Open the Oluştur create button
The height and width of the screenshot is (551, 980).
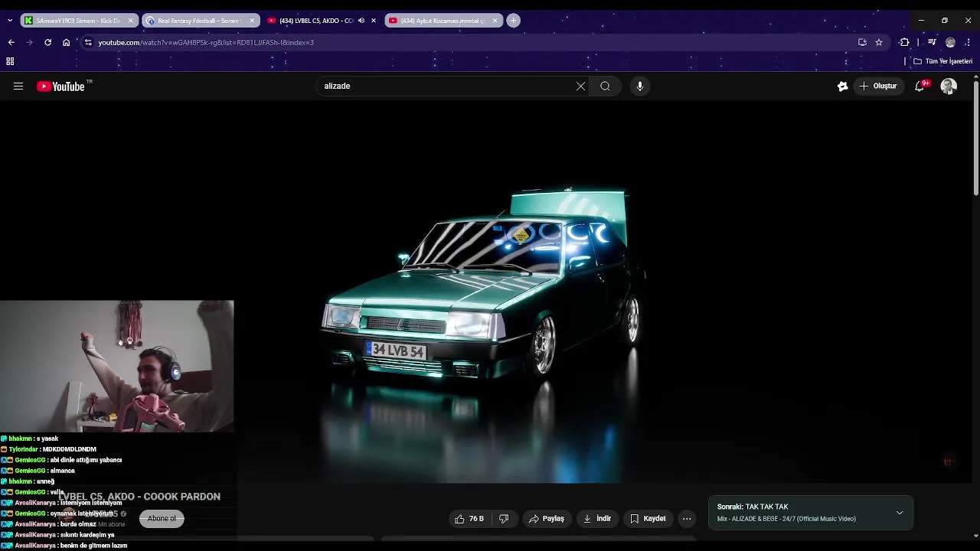coord(877,86)
